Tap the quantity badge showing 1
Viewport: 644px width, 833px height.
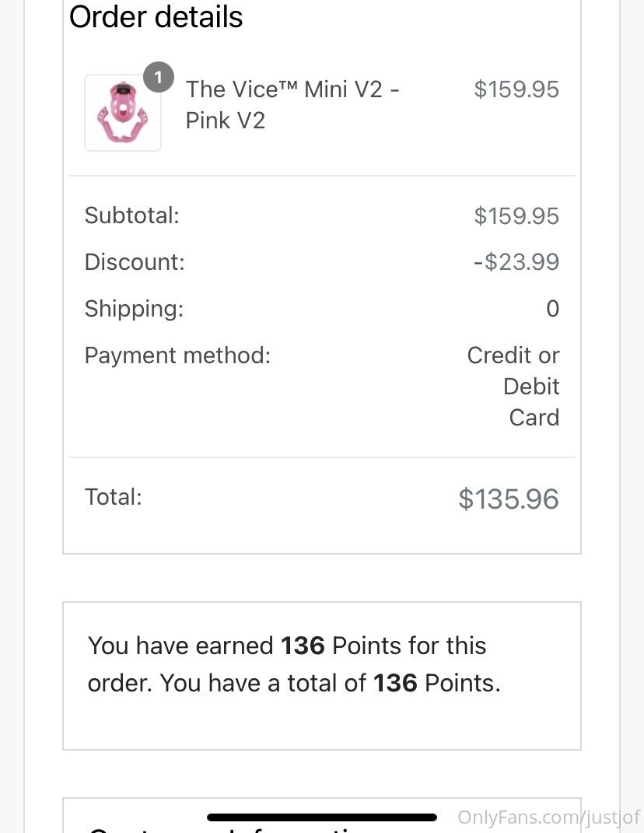tap(159, 77)
